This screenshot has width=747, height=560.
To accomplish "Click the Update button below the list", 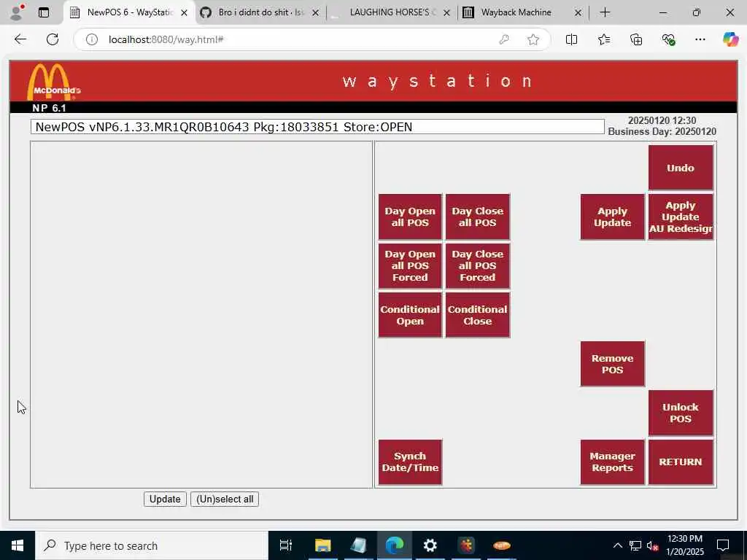I will pyautogui.click(x=165, y=499).
